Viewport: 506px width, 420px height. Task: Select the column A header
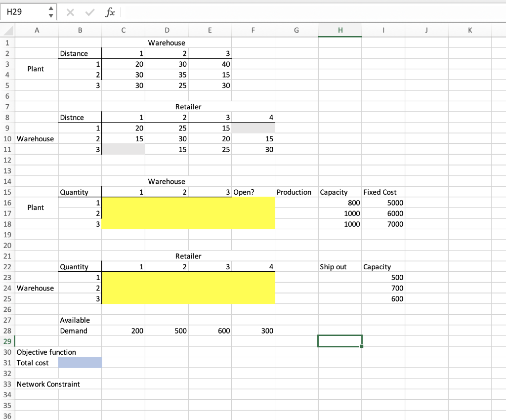coord(37,30)
